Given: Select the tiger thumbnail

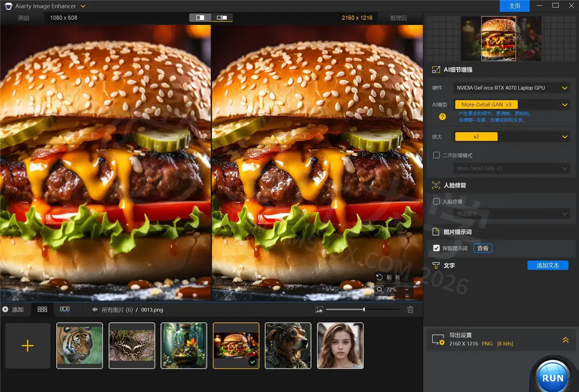Looking at the screenshot, I should coord(80,346).
